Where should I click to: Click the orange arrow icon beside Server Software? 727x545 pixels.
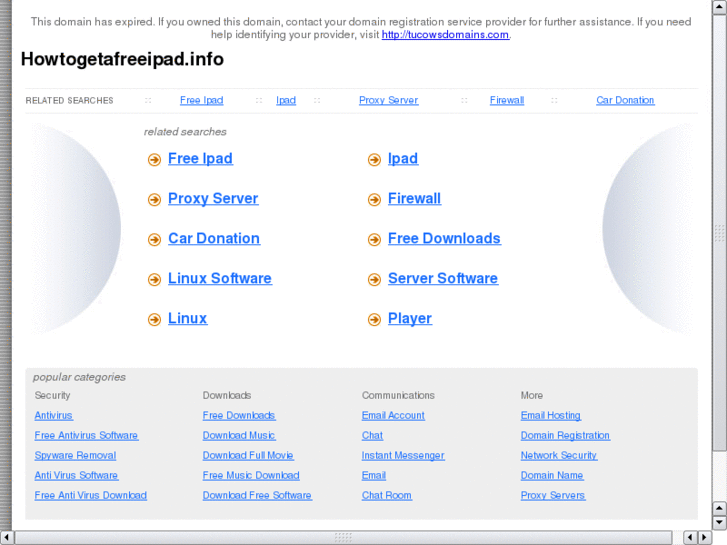point(374,280)
